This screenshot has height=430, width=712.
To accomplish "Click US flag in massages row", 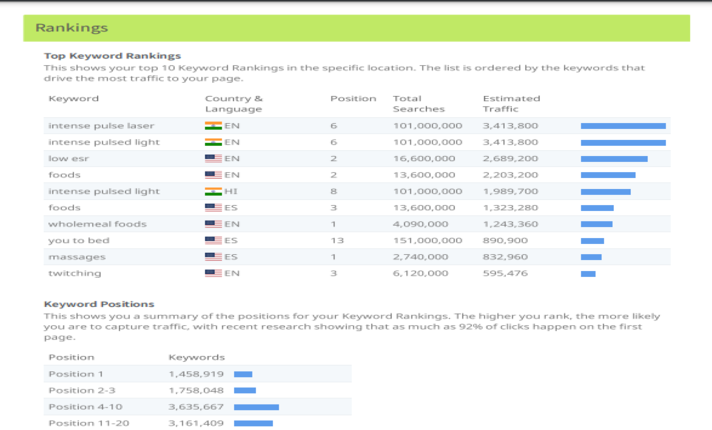I will 212,257.
